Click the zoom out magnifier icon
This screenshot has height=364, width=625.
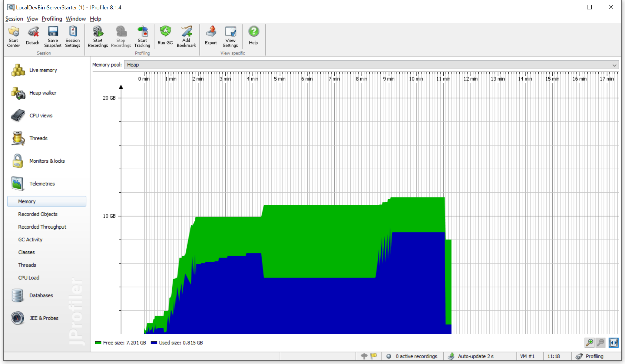pyautogui.click(x=600, y=342)
